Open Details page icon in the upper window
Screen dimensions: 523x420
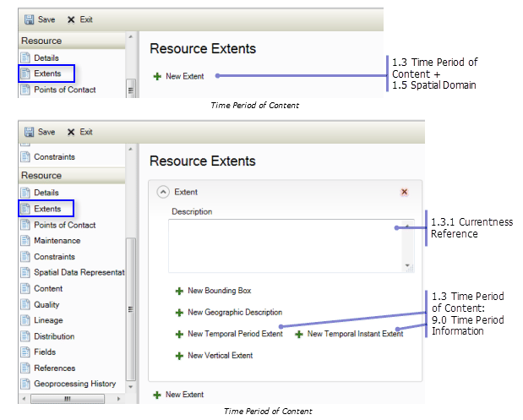coord(25,58)
